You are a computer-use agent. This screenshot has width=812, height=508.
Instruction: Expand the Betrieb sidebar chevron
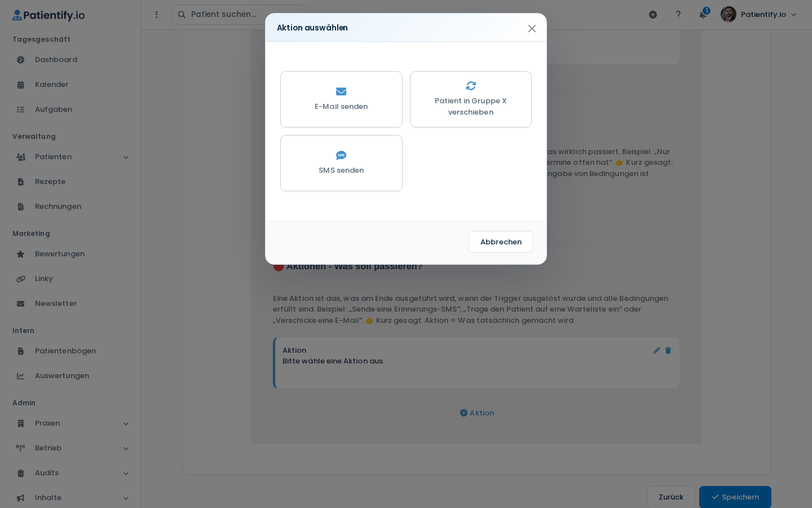coord(126,448)
